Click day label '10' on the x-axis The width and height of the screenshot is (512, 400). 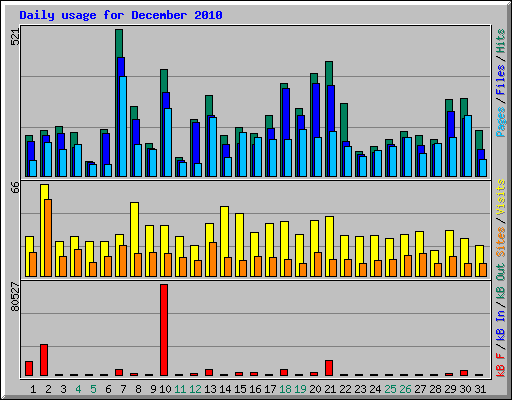pos(165,389)
